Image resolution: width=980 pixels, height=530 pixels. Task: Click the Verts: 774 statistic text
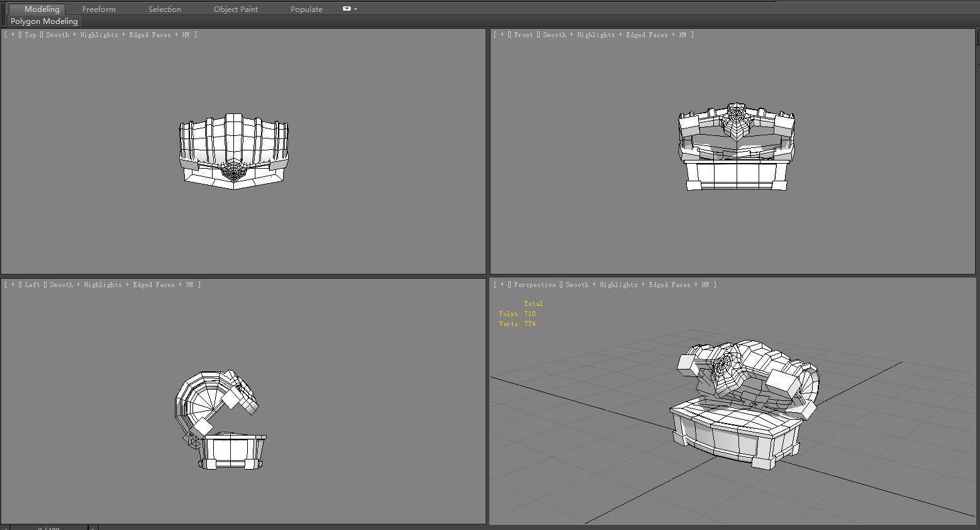(x=517, y=324)
